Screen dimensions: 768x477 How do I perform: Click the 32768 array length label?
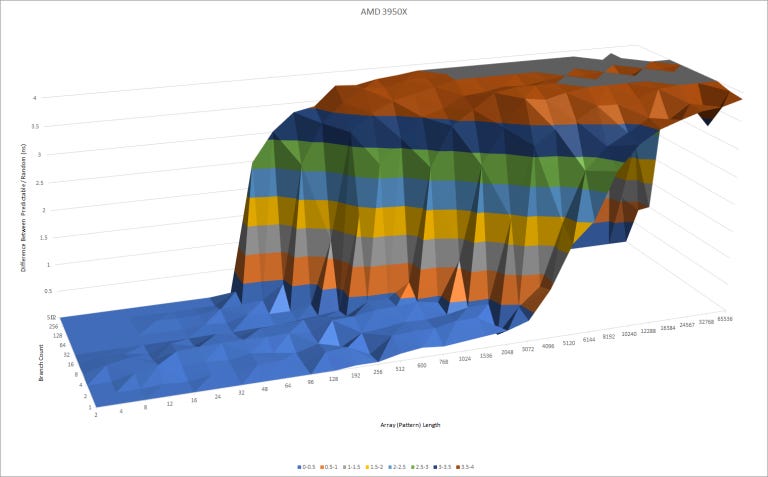706,322
